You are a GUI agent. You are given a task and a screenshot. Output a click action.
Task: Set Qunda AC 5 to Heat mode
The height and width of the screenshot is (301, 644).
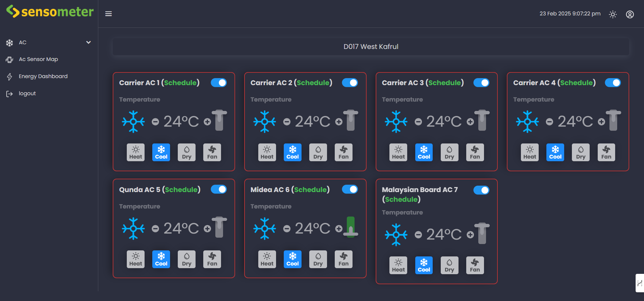coord(136,259)
